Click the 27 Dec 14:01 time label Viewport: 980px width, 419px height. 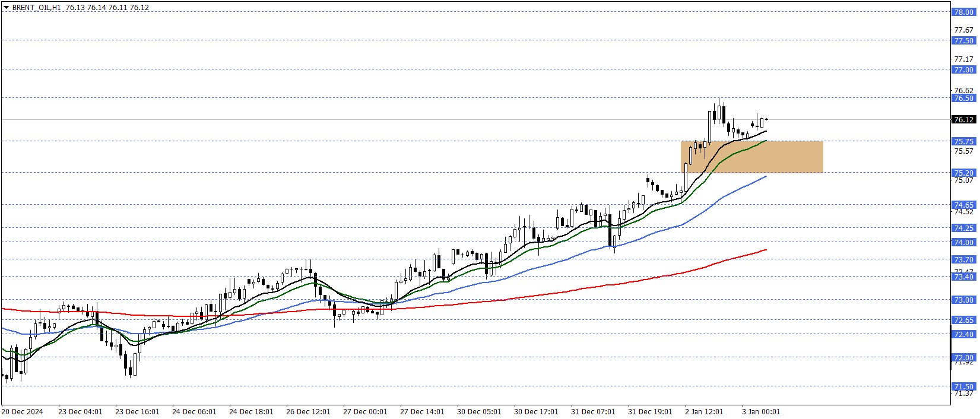coord(422,411)
